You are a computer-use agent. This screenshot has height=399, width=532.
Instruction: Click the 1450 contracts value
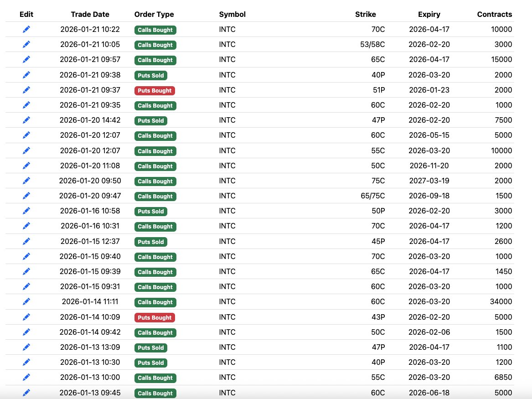(x=503, y=271)
